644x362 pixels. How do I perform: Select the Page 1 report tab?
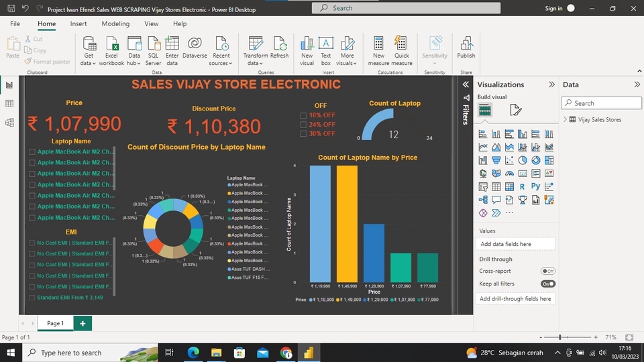tap(56, 323)
